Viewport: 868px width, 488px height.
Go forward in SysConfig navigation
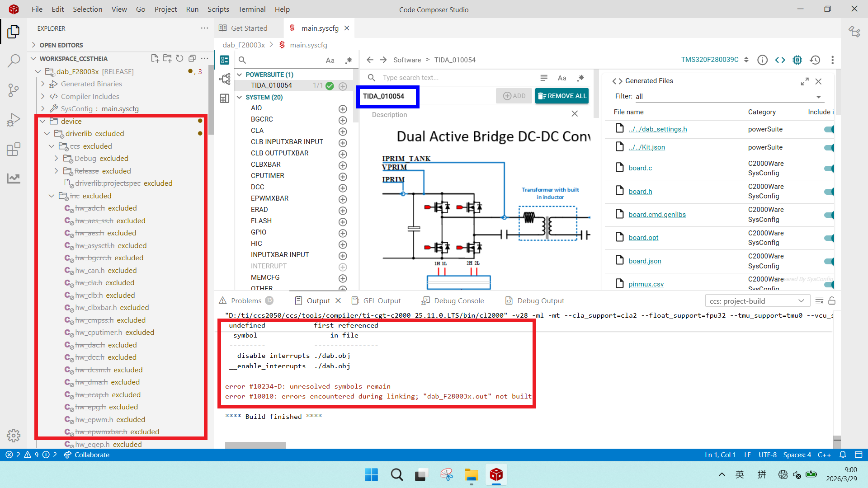(x=383, y=60)
